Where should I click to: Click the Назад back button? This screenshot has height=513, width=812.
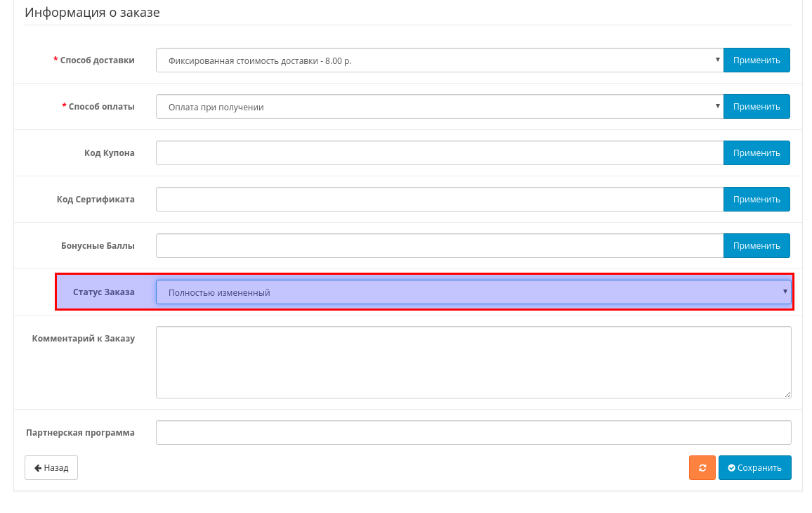(51, 468)
